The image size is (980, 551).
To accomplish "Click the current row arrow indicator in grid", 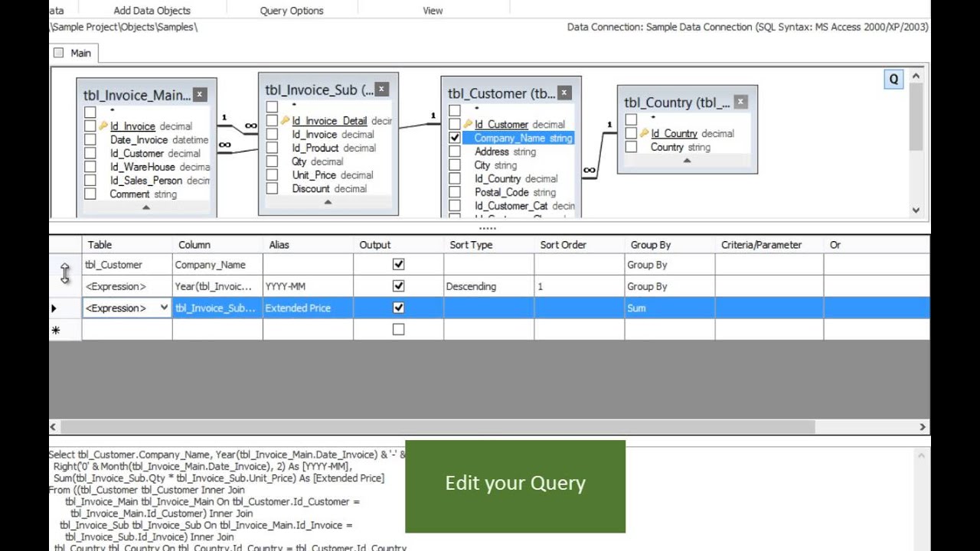I will click(x=54, y=308).
